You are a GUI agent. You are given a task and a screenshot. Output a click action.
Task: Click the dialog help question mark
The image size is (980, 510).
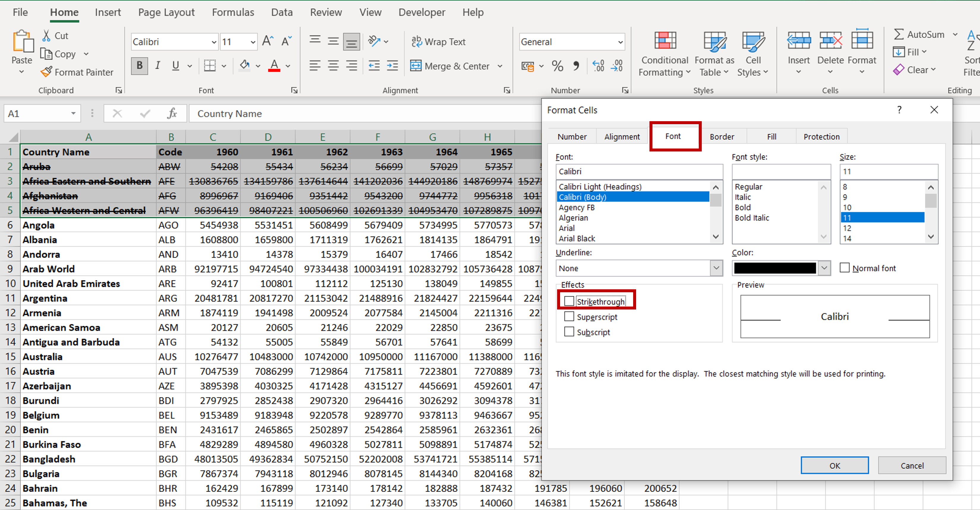[x=899, y=110]
